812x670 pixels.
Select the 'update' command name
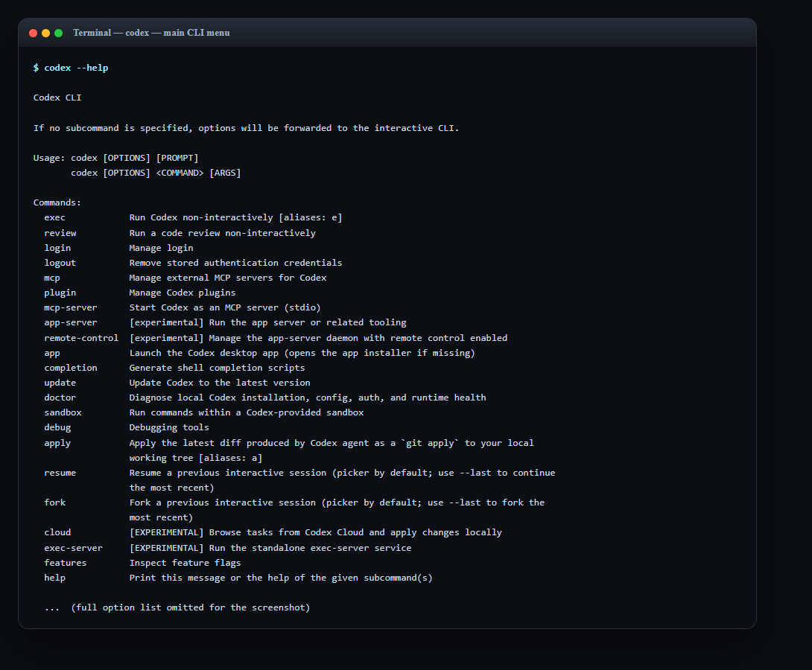tap(60, 383)
